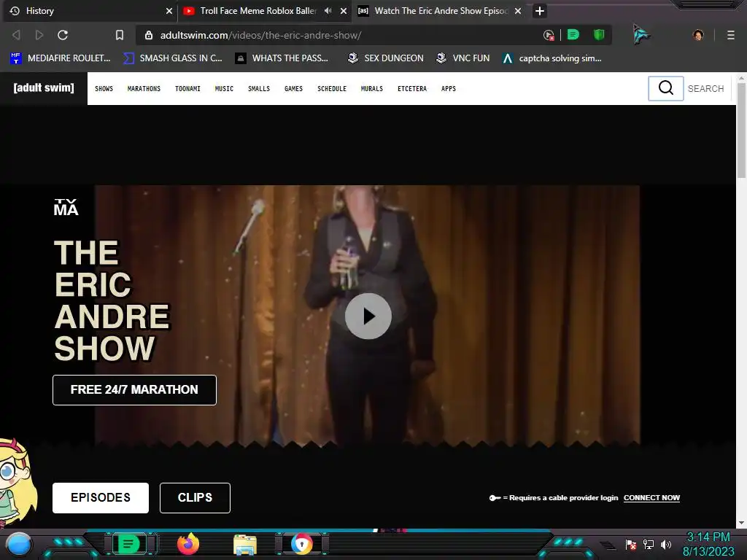View the SCHEDULE page
This screenshot has width=747, height=560.
tap(332, 88)
